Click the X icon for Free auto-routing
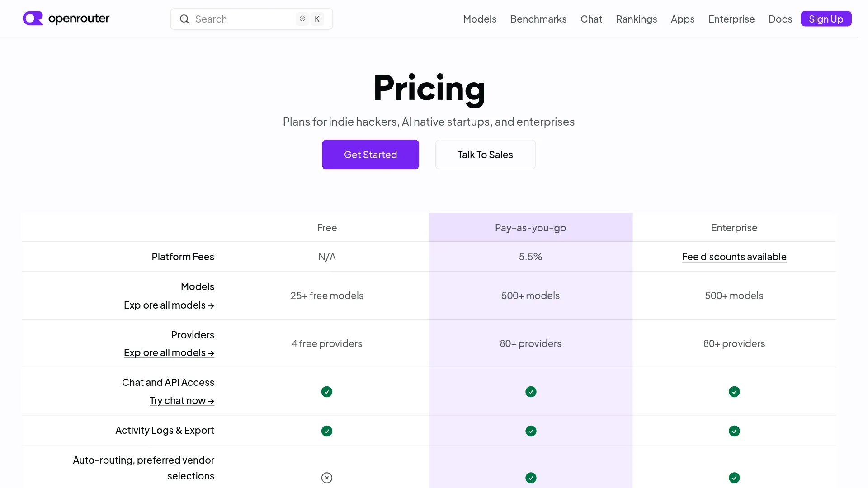 click(327, 478)
